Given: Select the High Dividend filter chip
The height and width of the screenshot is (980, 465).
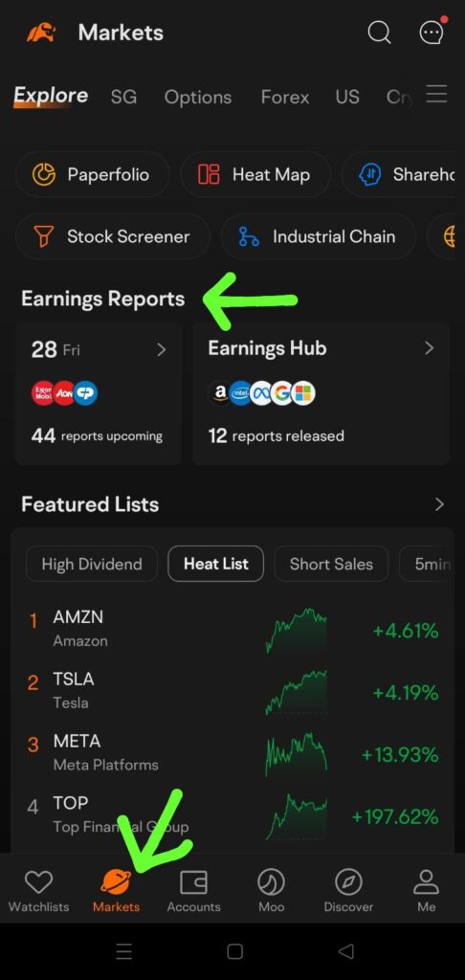Looking at the screenshot, I should point(92,564).
